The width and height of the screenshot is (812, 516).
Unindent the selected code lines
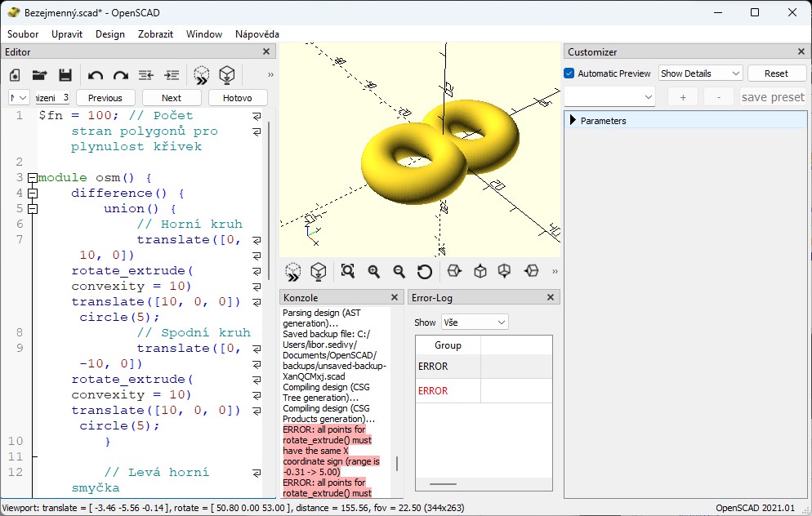(146, 76)
